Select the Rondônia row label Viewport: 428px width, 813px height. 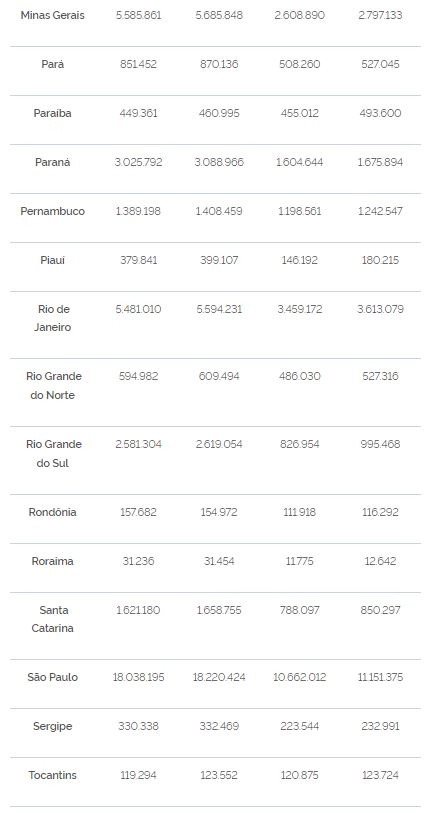(52, 512)
